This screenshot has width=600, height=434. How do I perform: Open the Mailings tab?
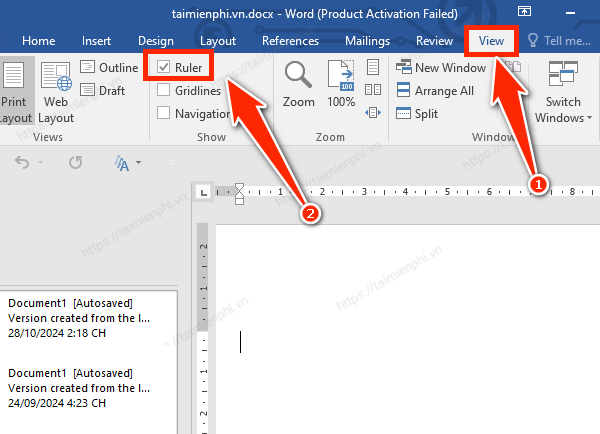pos(367,41)
